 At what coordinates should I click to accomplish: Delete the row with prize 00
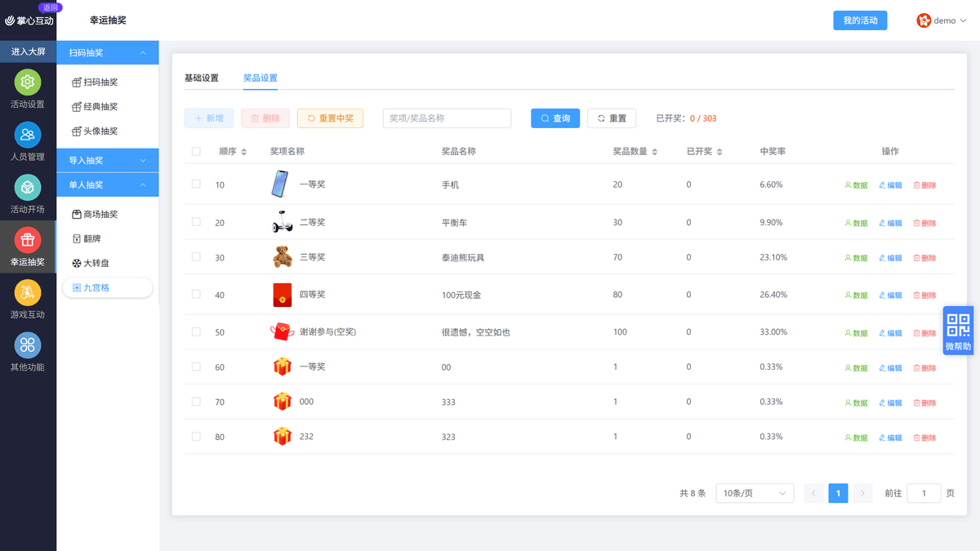924,368
